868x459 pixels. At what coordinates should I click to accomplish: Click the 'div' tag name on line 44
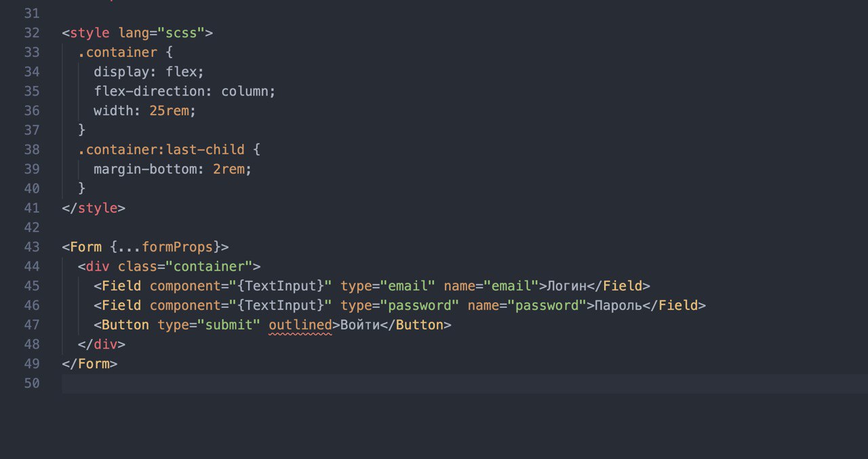click(98, 266)
